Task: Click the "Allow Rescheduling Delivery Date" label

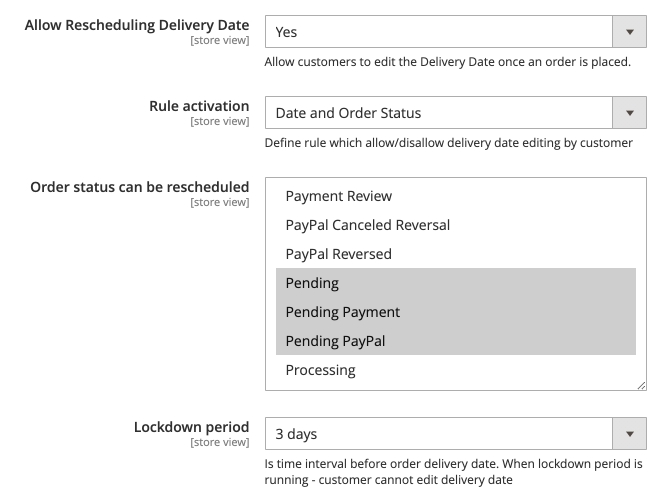Action: pos(136,25)
